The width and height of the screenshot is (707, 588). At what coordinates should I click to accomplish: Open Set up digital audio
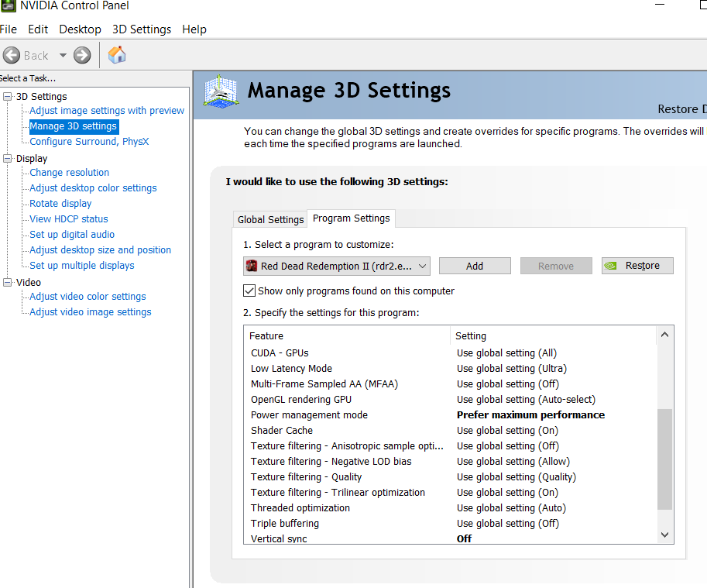[72, 235]
